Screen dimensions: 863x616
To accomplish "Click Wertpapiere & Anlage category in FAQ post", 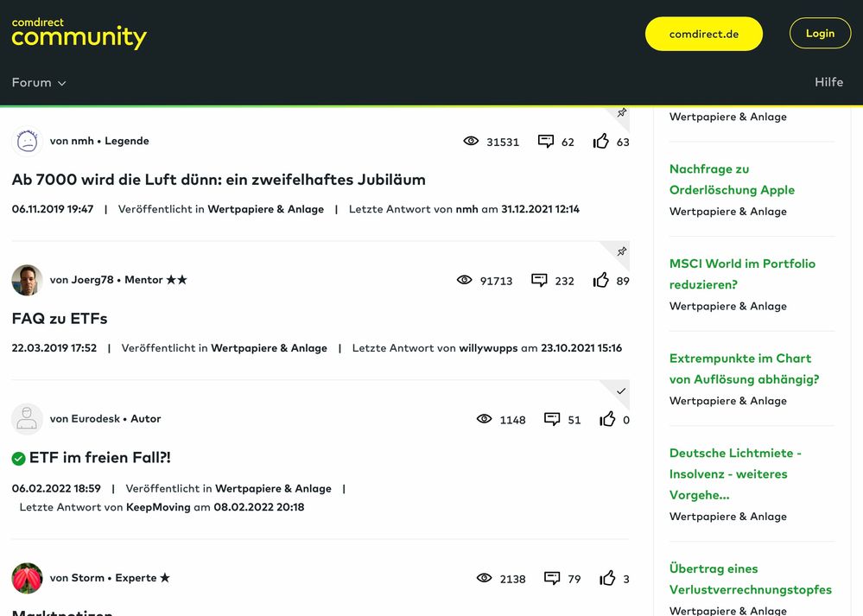I will point(269,348).
